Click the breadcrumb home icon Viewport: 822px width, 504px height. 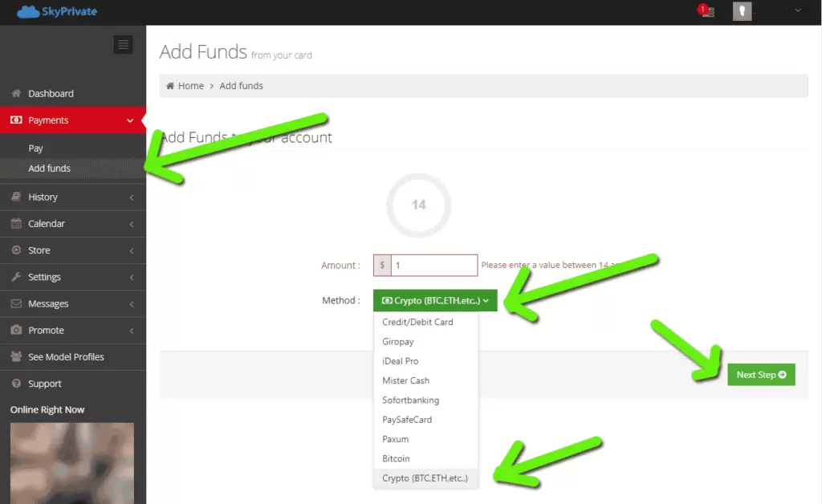pyautogui.click(x=170, y=86)
